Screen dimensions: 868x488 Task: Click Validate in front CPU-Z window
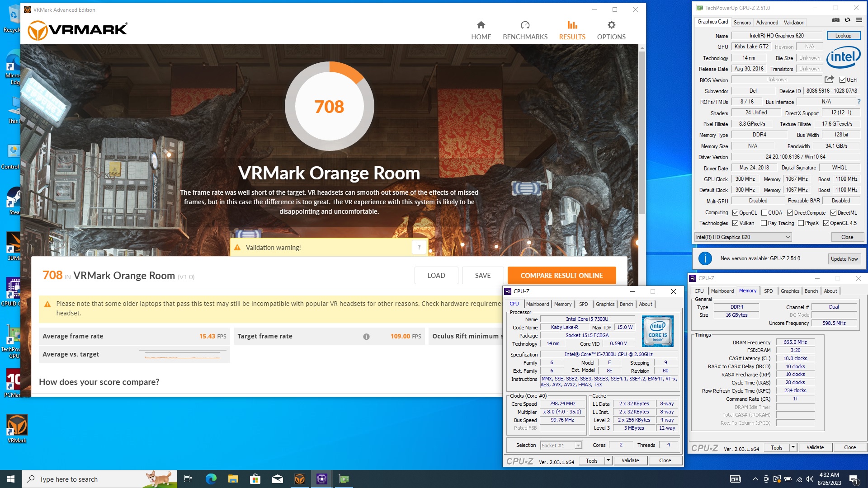(630, 460)
